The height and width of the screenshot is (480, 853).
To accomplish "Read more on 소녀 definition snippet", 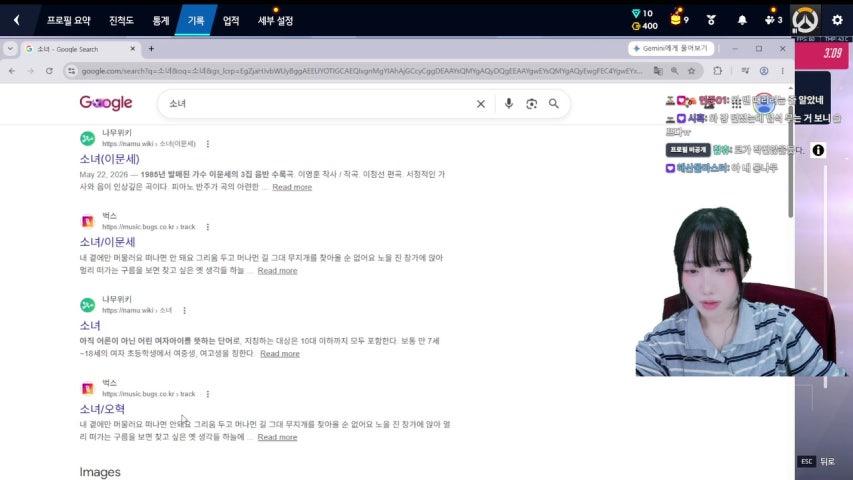I will [280, 354].
